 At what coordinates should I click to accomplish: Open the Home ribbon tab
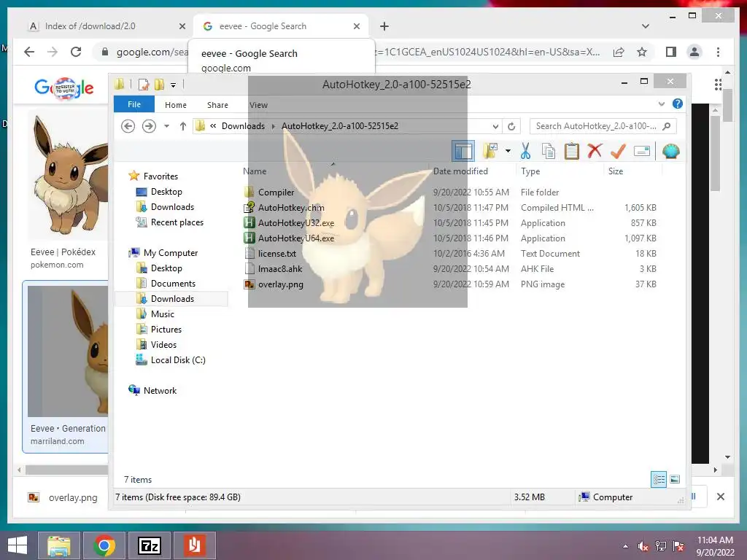pyautogui.click(x=176, y=105)
